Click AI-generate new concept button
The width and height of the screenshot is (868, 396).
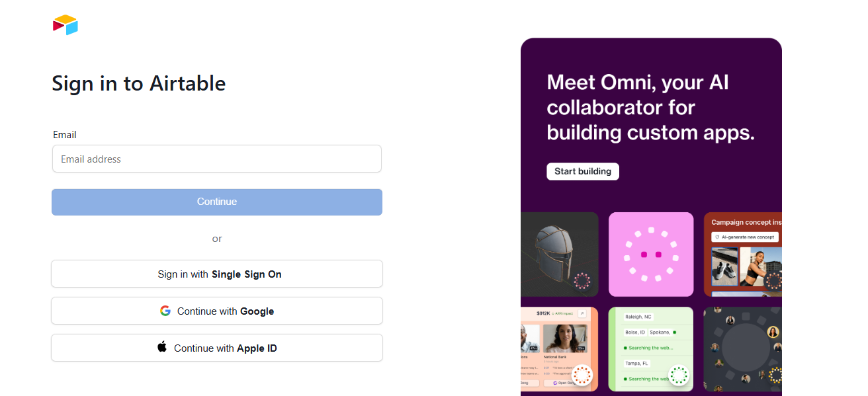(x=745, y=237)
